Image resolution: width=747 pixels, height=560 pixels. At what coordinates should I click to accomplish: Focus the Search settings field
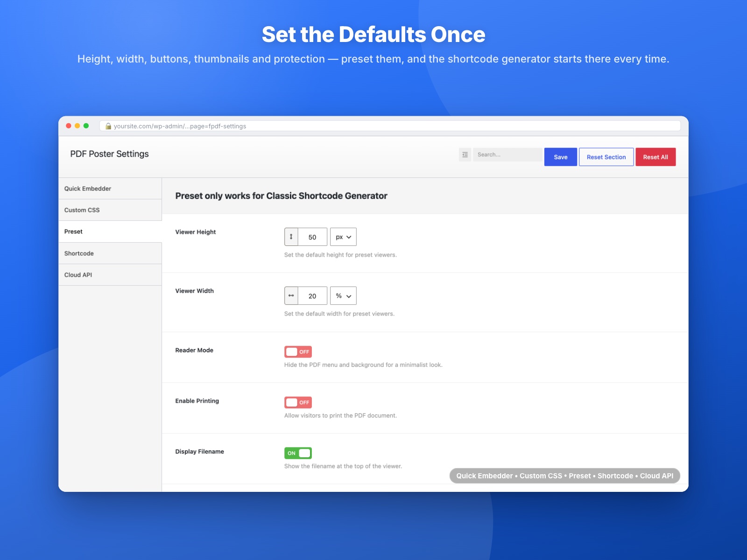[x=507, y=155]
